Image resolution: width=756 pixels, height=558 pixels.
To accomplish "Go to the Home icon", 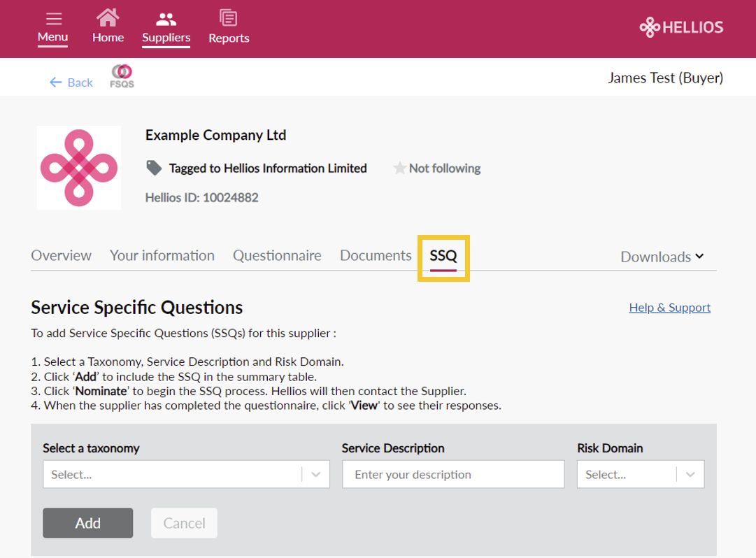I will 108,17.
